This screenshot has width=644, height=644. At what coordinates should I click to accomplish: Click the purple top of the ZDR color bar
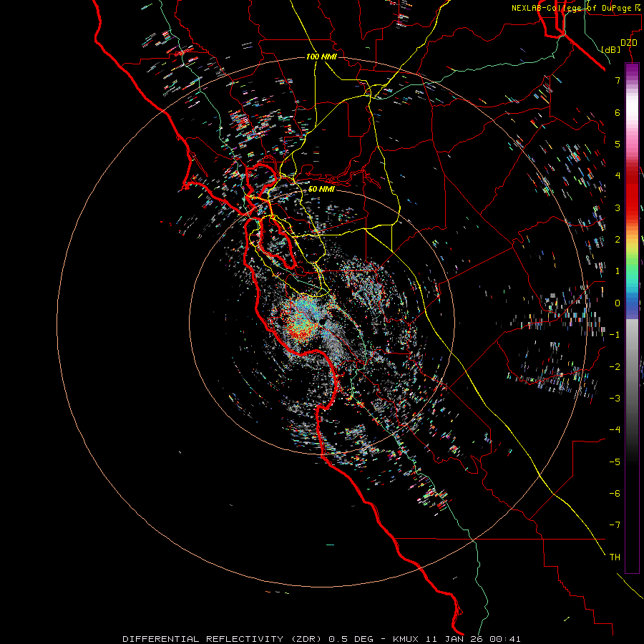click(632, 70)
